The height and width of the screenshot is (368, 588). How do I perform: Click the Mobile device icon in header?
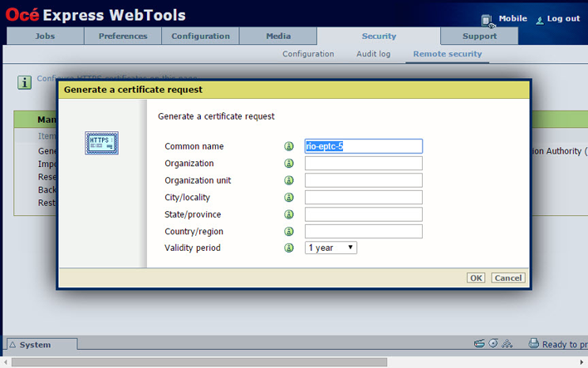coord(488,21)
